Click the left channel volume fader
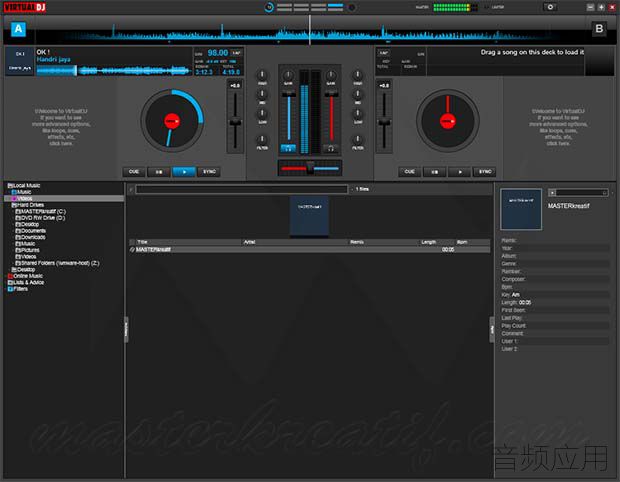Screen dimensions: 620x482 289,94
